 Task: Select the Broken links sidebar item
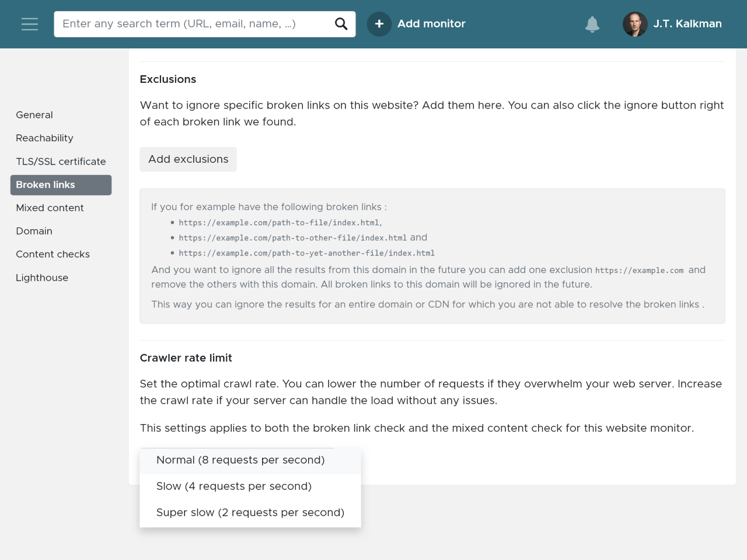(61, 185)
